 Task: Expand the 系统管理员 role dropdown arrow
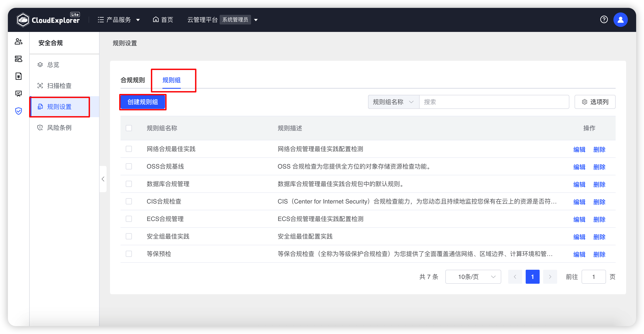pyautogui.click(x=256, y=20)
